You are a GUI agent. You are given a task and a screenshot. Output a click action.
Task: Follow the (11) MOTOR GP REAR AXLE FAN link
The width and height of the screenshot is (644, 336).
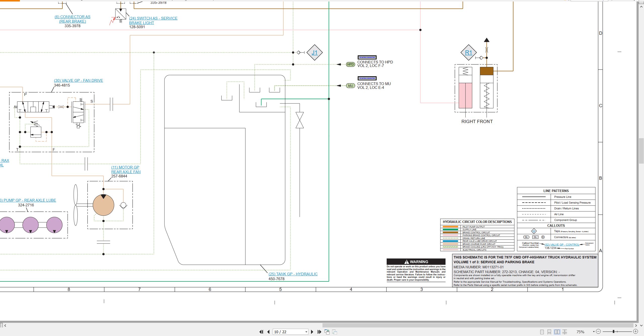click(x=126, y=169)
